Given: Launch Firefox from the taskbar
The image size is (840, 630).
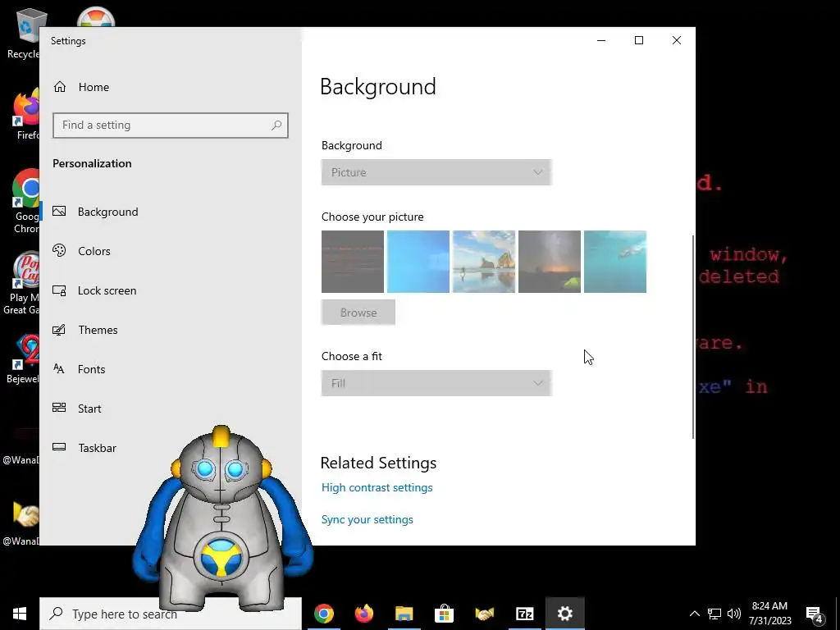Looking at the screenshot, I should click(364, 614).
